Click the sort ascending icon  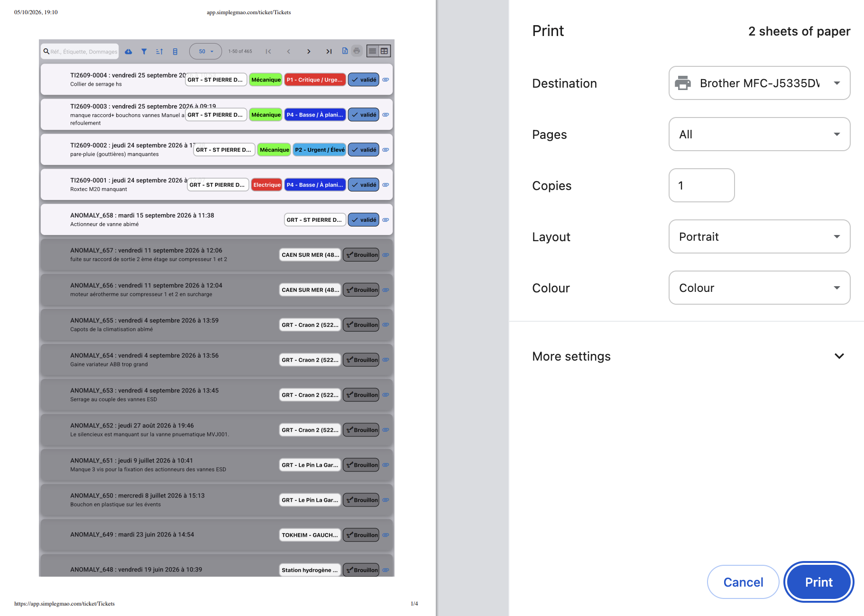[159, 52]
